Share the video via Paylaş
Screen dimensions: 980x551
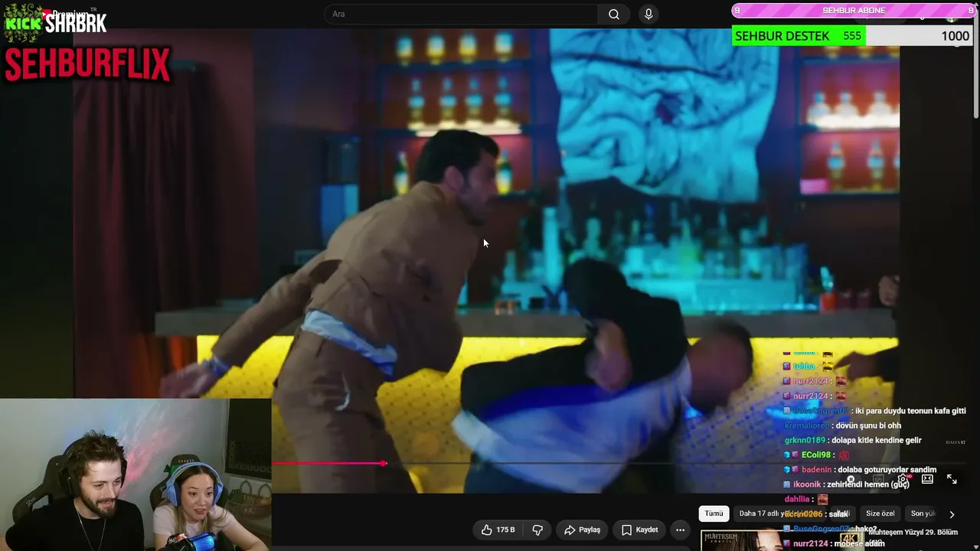(x=583, y=530)
